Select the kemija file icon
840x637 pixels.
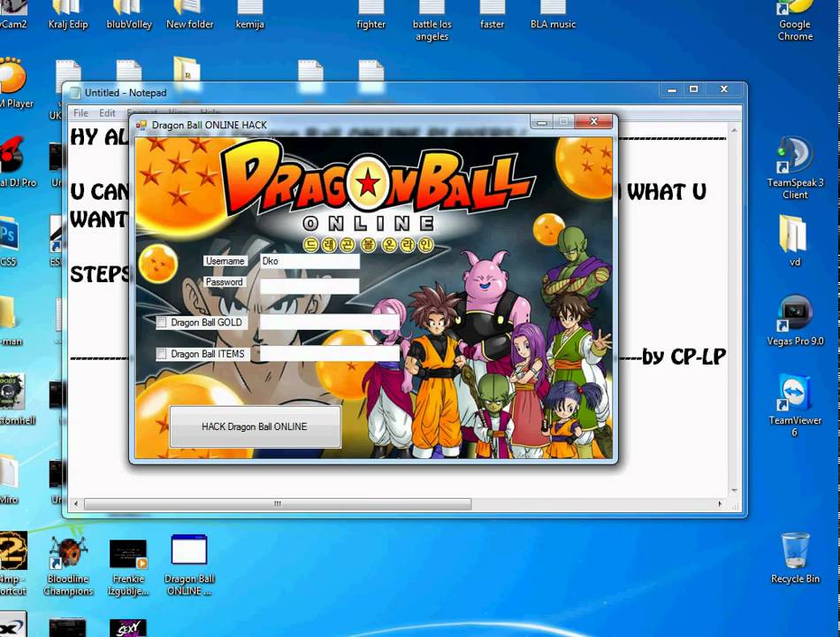[249, 16]
